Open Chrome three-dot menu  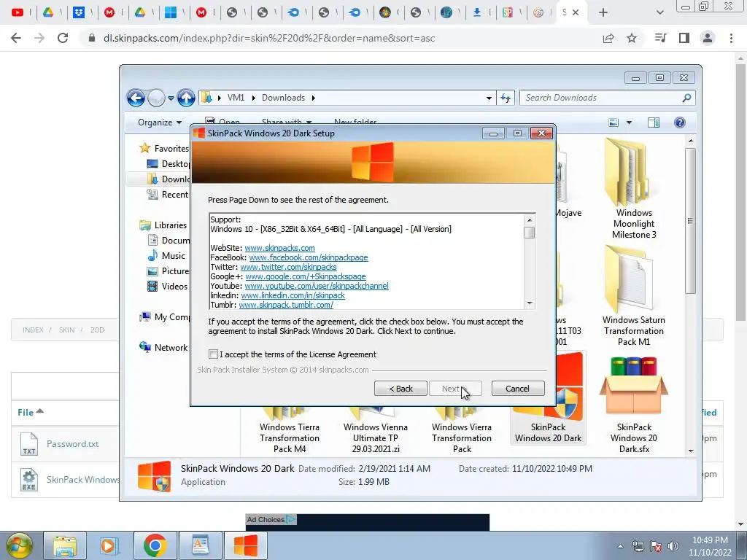click(731, 38)
